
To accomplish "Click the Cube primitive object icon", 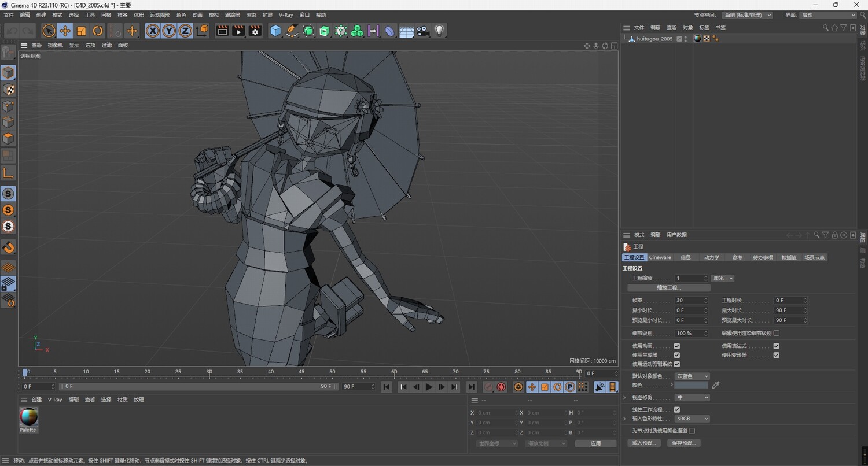I will click(275, 31).
